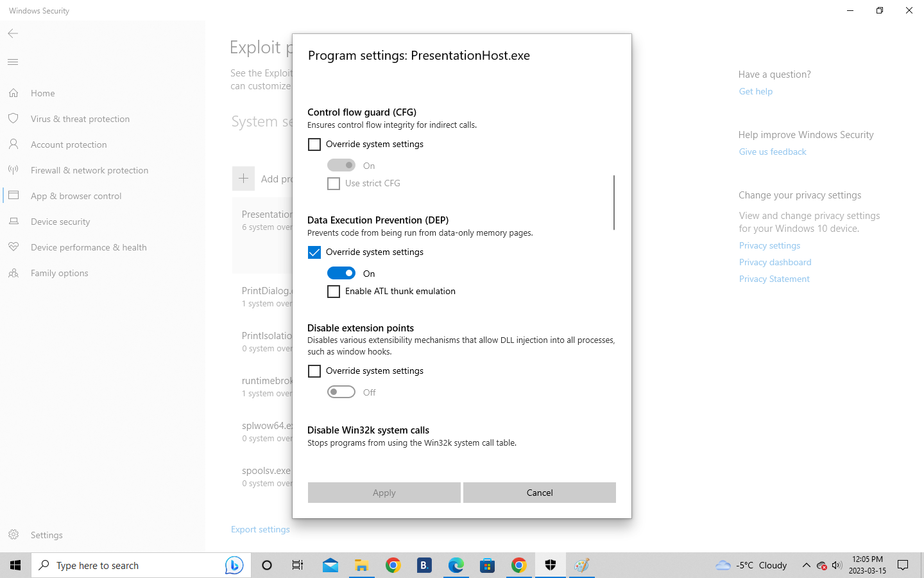Open the Privacy Statement link
This screenshot has height=578, width=924.
[774, 279]
